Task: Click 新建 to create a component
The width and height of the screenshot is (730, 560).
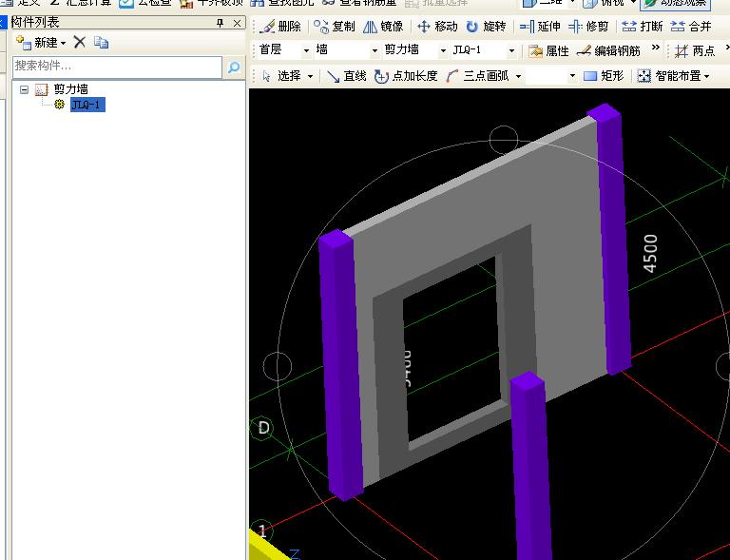Action: tap(41, 43)
